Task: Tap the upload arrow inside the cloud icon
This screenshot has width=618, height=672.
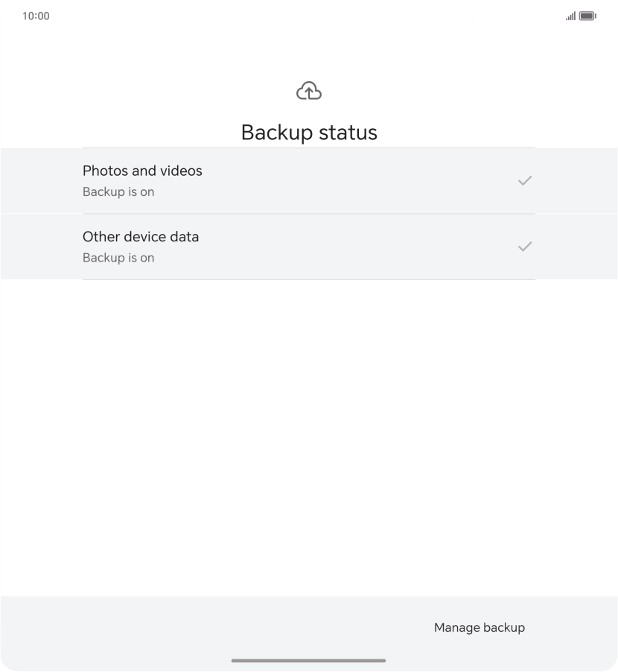Action: click(308, 91)
